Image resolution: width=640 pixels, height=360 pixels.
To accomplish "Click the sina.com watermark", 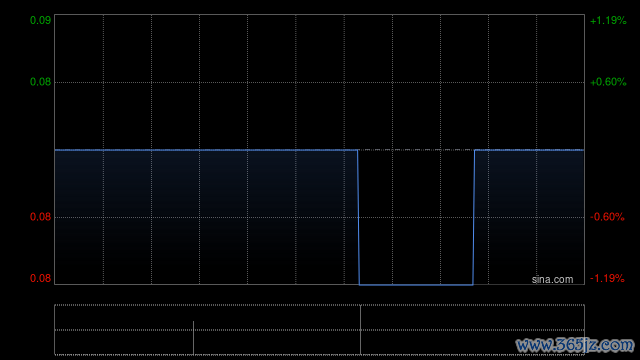I will pos(552,280).
